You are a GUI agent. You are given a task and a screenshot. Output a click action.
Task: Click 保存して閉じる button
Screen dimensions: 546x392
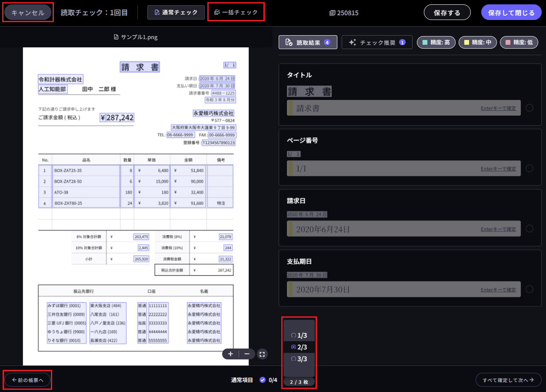click(511, 13)
